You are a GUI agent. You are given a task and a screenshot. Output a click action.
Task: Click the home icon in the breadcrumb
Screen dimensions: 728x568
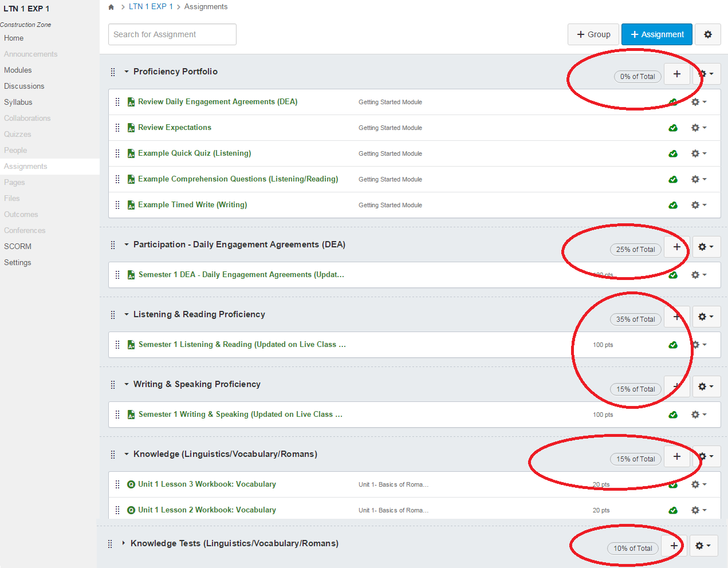pyautogui.click(x=111, y=7)
